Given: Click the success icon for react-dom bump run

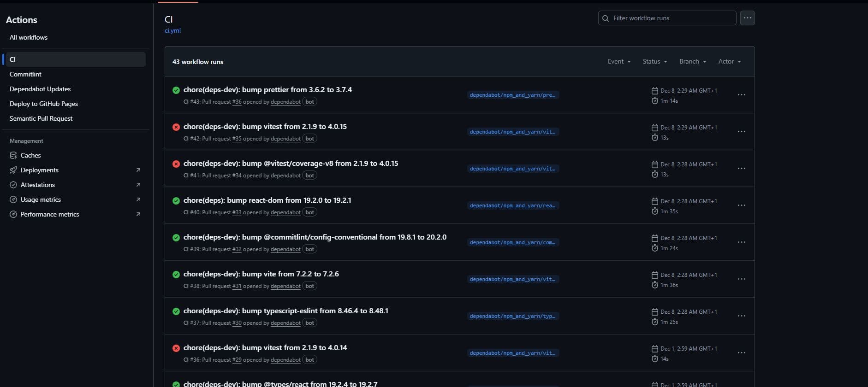Looking at the screenshot, I should coord(176,201).
